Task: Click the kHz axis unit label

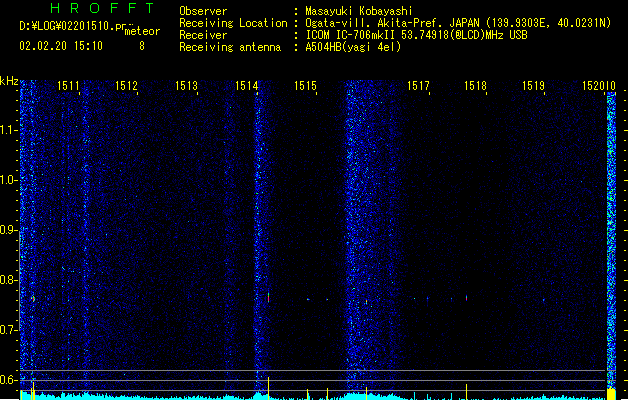Action: pyautogui.click(x=9, y=81)
